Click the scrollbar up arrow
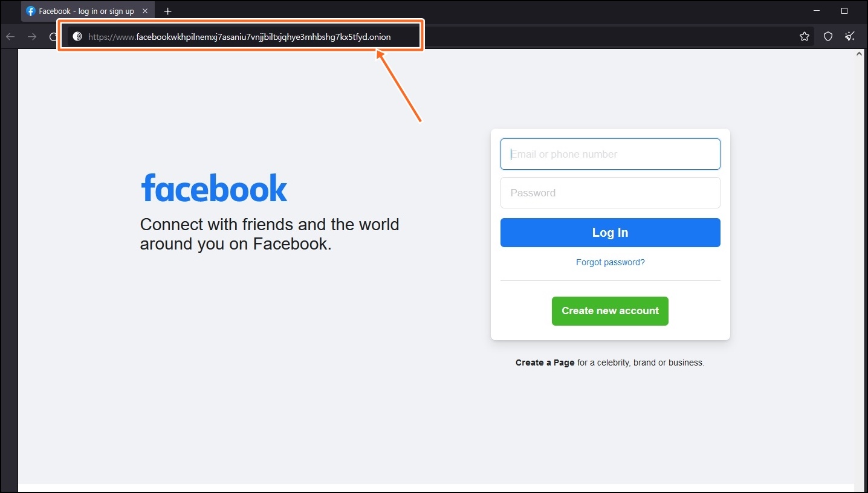 (x=860, y=54)
